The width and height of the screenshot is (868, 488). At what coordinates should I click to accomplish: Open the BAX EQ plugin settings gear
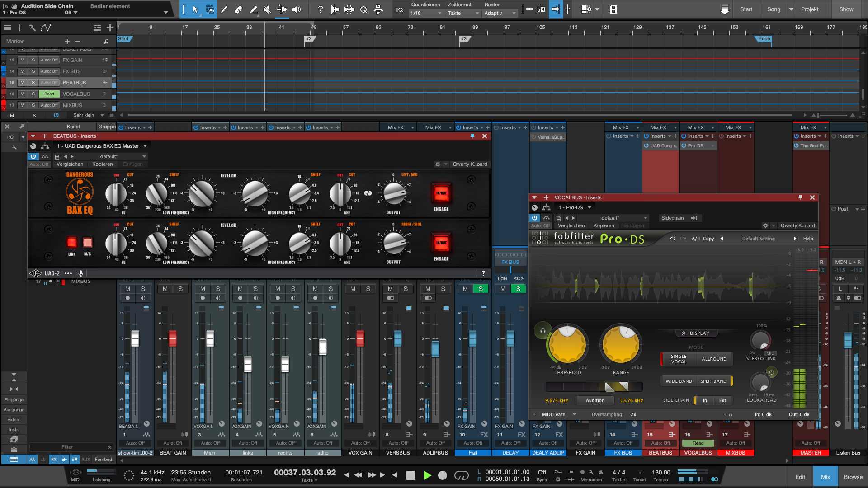tap(438, 164)
